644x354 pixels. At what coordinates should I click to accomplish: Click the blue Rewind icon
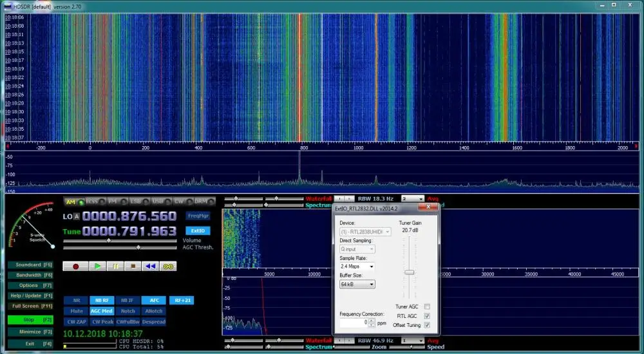point(150,266)
